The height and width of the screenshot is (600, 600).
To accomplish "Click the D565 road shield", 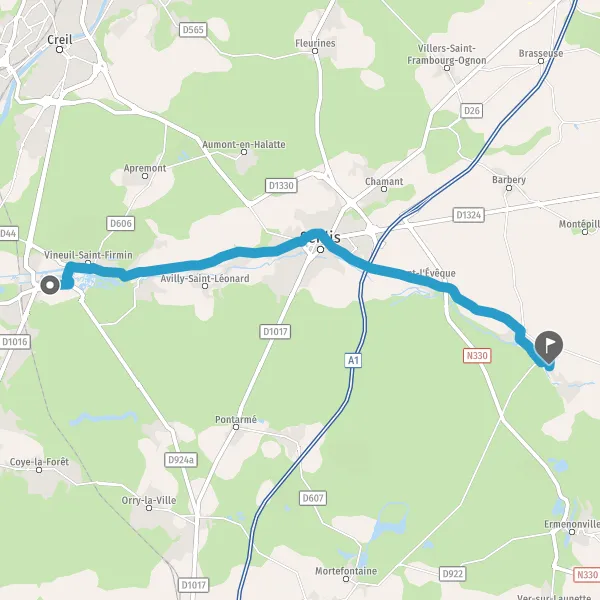I will click(193, 30).
